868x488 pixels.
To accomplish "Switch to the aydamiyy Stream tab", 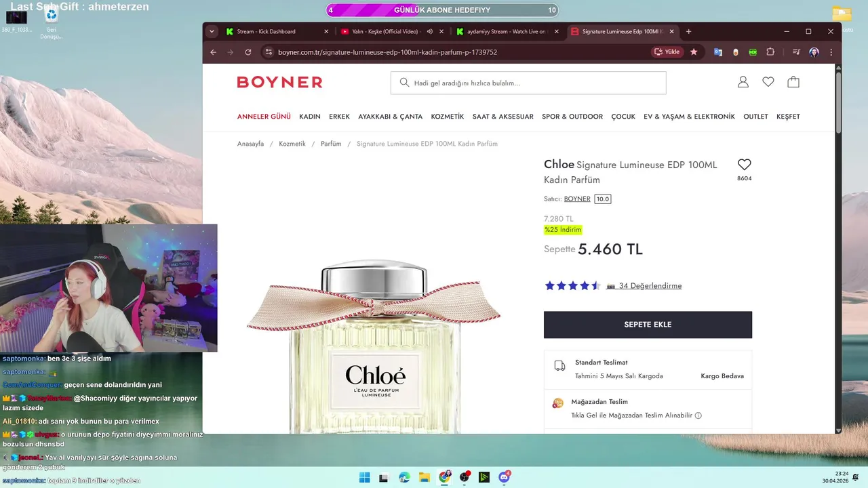I will click(x=507, y=31).
